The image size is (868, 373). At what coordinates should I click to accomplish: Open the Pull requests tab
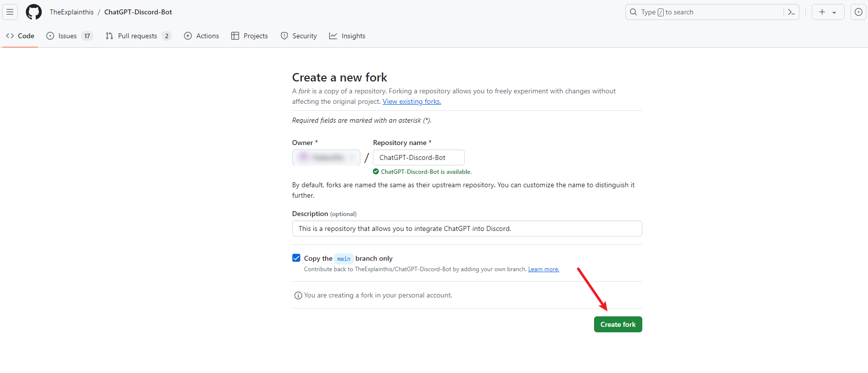pos(139,36)
